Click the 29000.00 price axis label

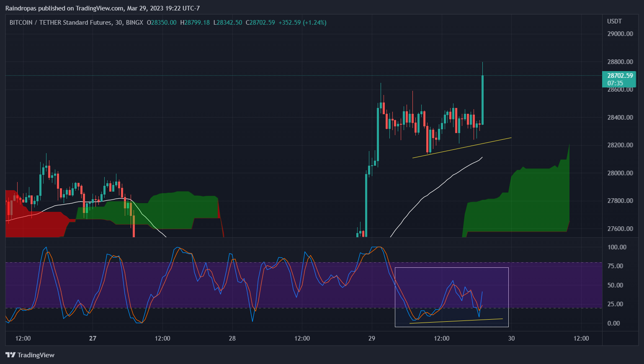620,33
